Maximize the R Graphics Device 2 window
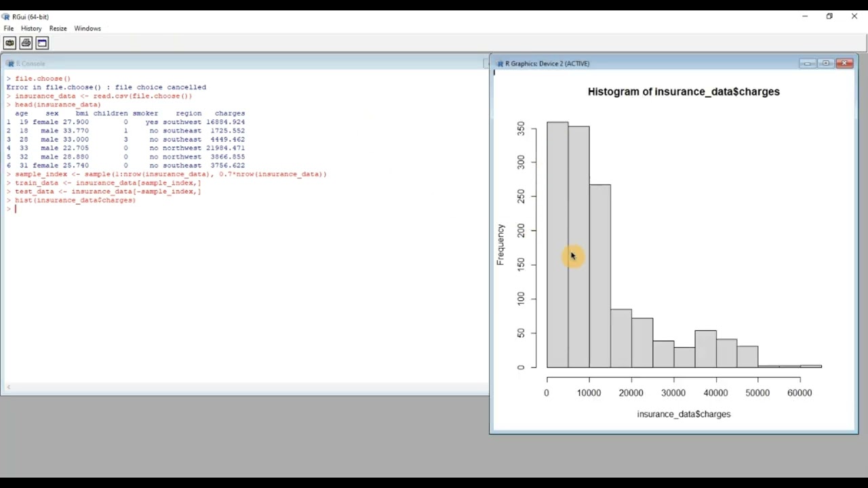The width and height of the screenshot is (868, 488). coord(825,63)
